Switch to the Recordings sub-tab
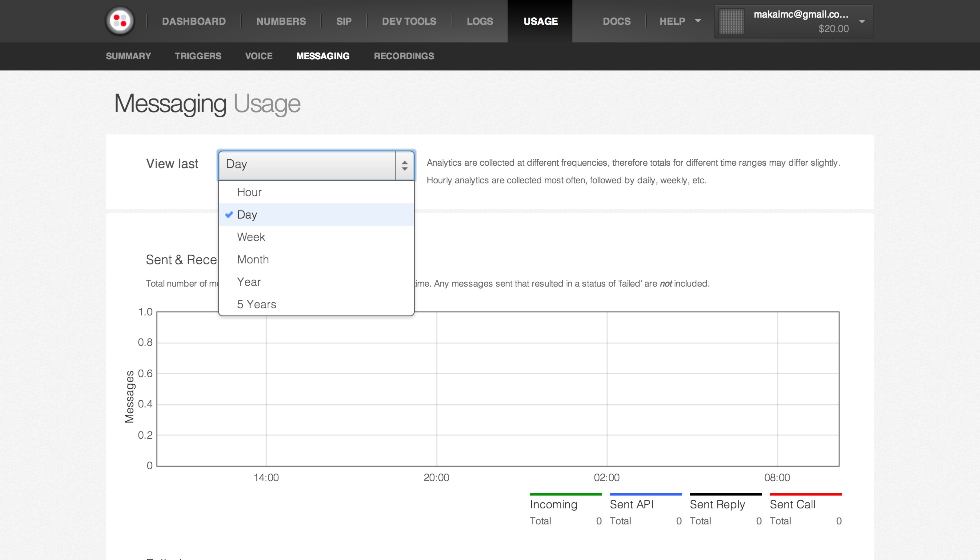The height and width of the screenshot is (560, 980). point(404,56)
